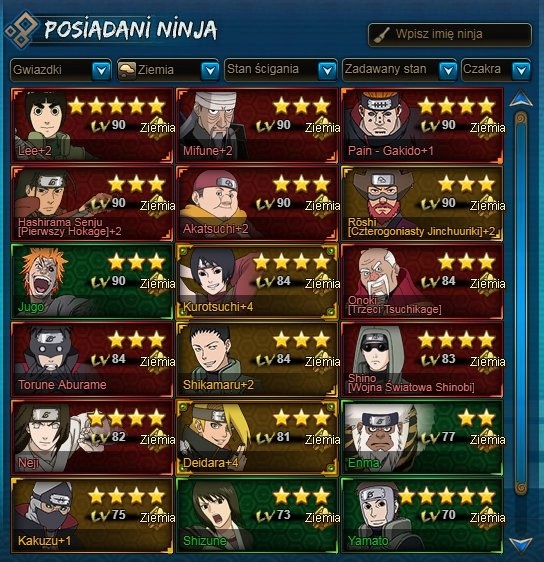
Task: Choose Kurotsuchi+4 ninja card
Action: click(257, 281)
